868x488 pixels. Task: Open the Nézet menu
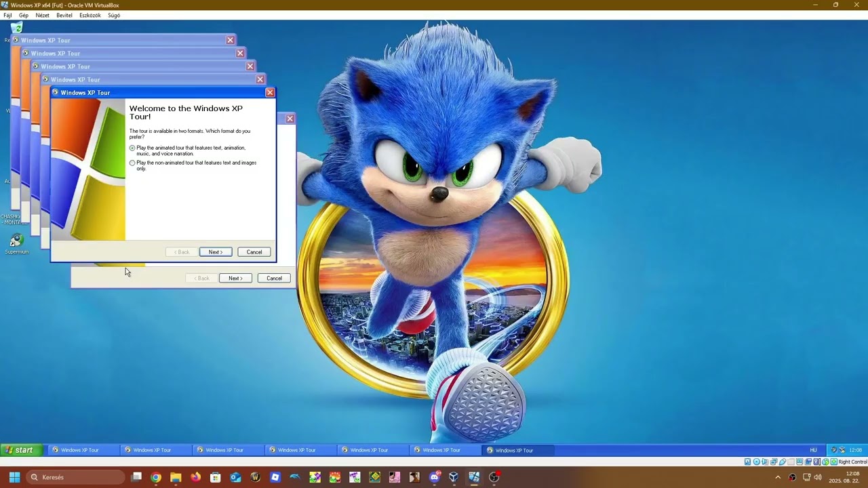pos(43,15)
